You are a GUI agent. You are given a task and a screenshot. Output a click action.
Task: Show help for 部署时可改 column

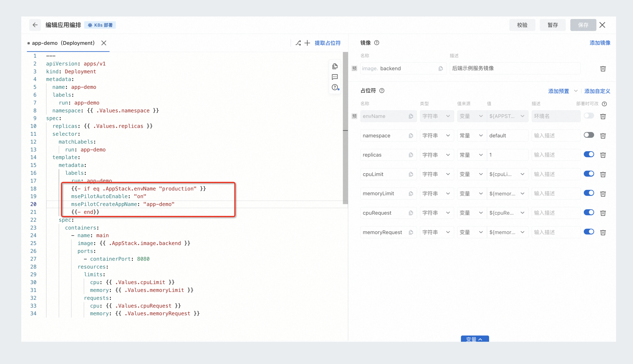click(604, 104)
